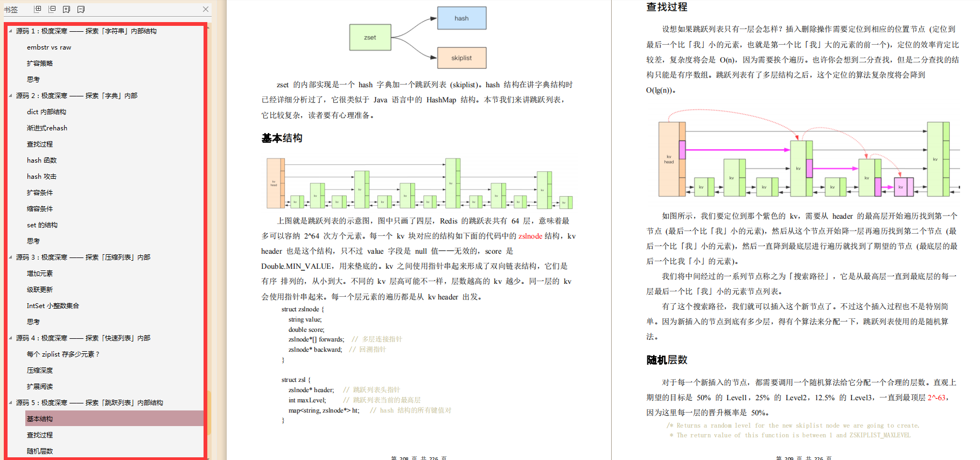This screenshot has width=980, height=460.
Task: Select the 扩容策略 bookmark
Action: (40, 64)
